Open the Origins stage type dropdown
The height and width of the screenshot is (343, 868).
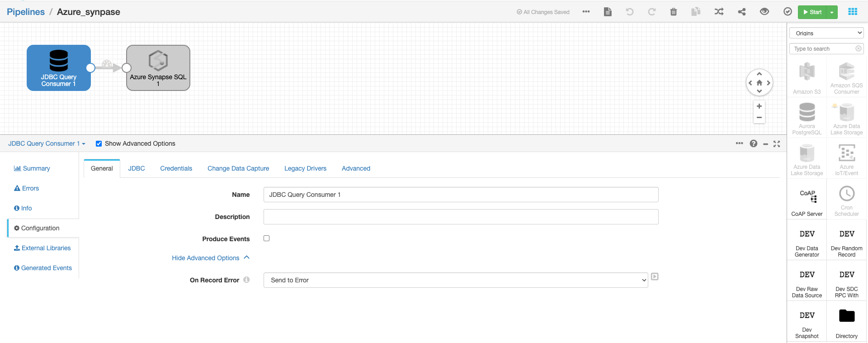pyautogui.click(x=826, y=33)
